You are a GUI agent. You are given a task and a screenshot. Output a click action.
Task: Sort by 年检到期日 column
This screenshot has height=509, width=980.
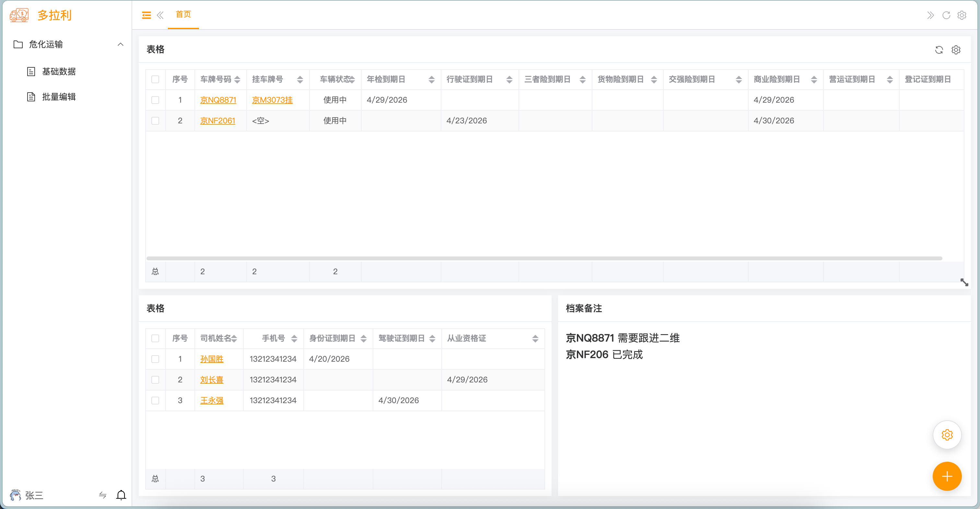pyautogui.click(x=431, y=79)
